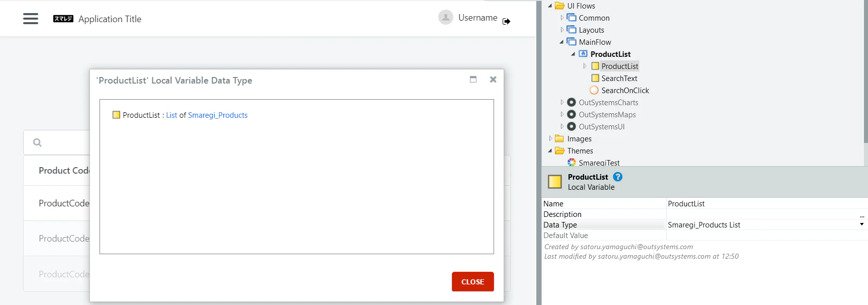Image resolution: width=868 pixels, height=305 pixels.
Task: Click the Smaregi_Products type link
Action: coord(218,115)
